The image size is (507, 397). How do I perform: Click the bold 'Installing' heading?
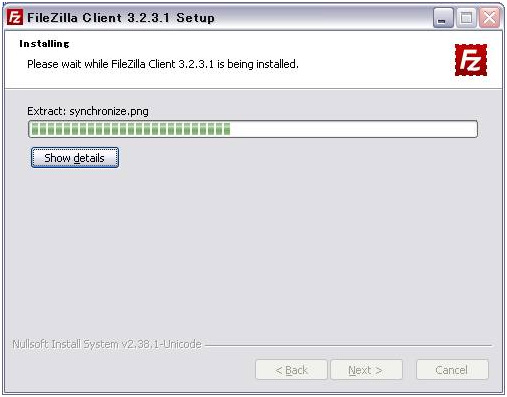(x=44, y=44)
